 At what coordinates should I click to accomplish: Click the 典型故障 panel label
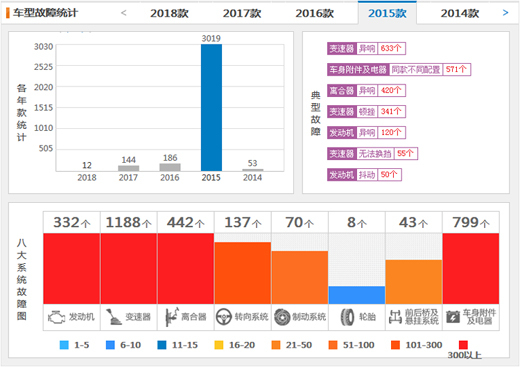pos(315,114)
